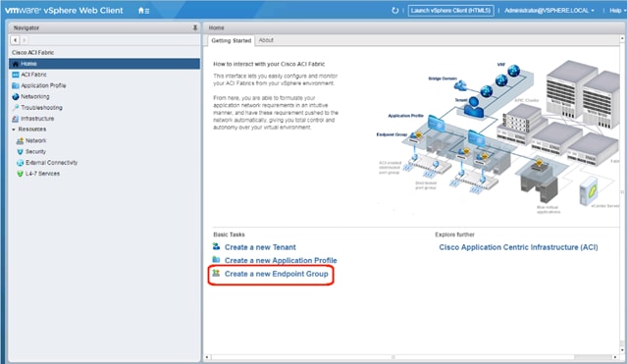Open the vSphere home menu icon

tap(143, 11)
